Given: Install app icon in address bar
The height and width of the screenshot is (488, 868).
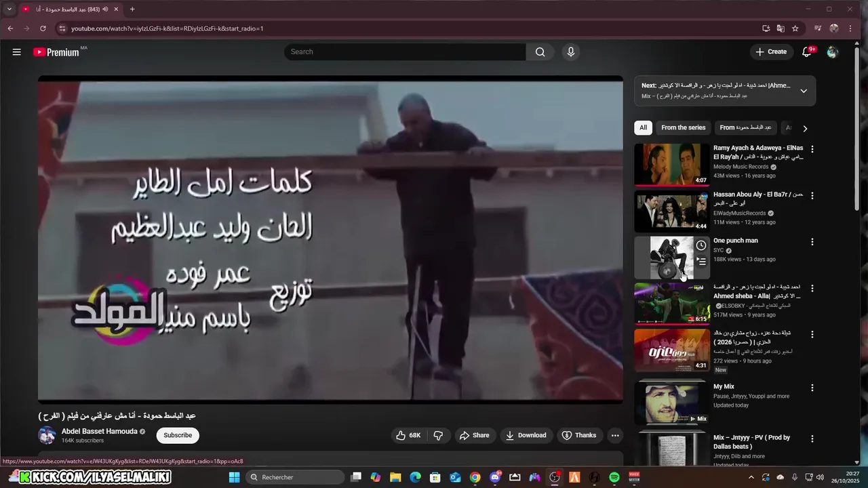Looking at the screenshot, I should click(766, 28).
